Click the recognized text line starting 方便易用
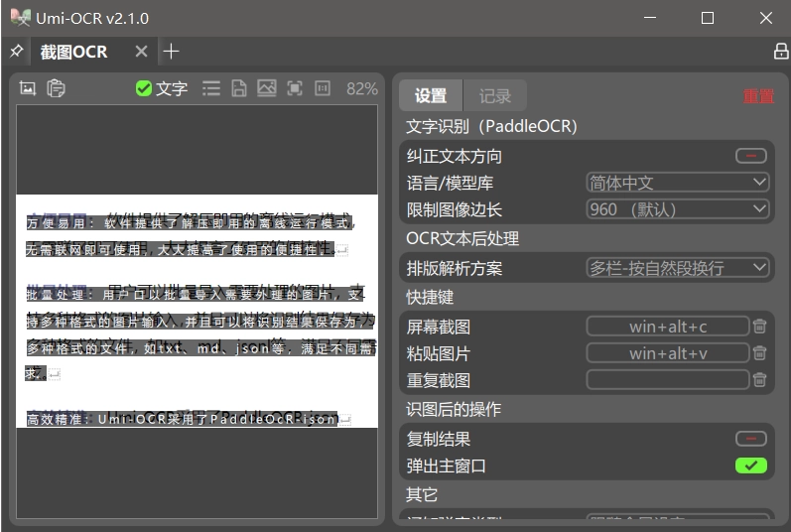 (191, 223)
